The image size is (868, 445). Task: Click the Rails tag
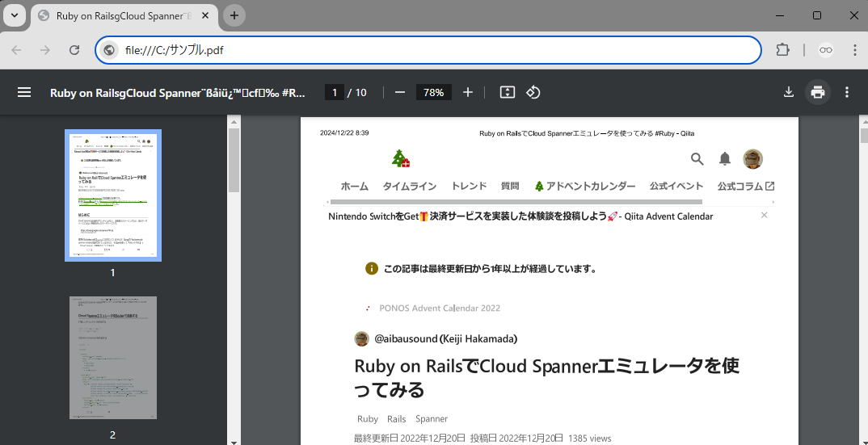pyautogui.click(x=396, y=419)
